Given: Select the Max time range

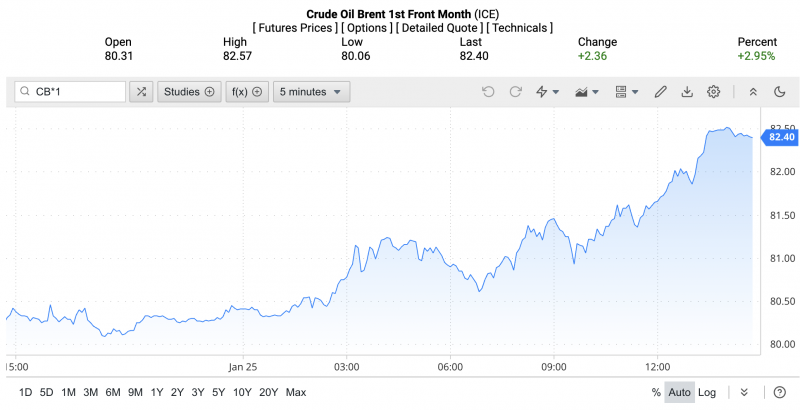Looking at the screenshot, I should tap(296, 392).
